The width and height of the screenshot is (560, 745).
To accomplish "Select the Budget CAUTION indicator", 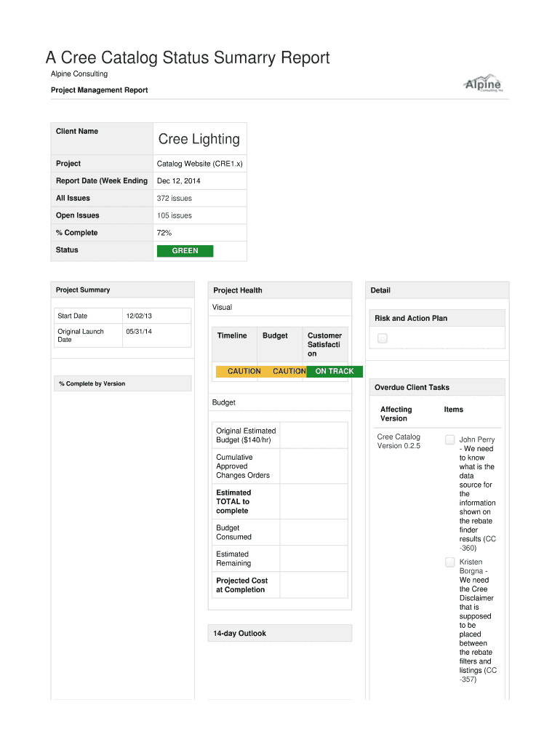I will pos(289,371).
